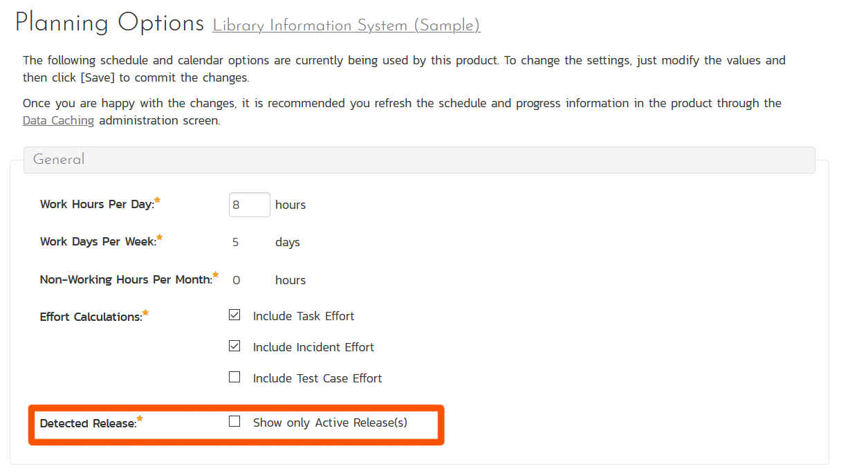Click the asterisk after Effort Calculations

(146, 313)
